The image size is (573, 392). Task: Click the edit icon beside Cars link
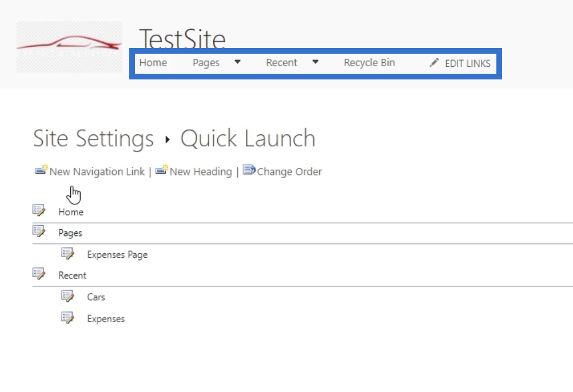[x=67, y=295]
